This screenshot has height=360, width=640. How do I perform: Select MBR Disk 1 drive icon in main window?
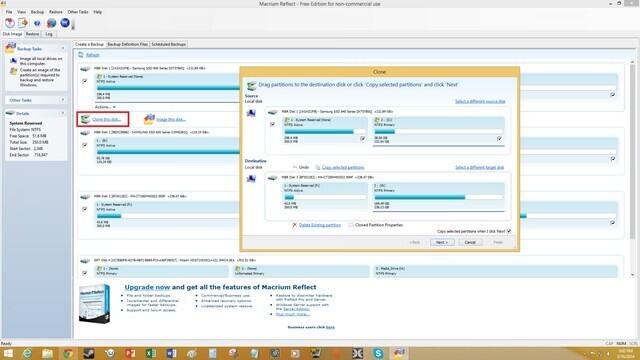point(85,69)
